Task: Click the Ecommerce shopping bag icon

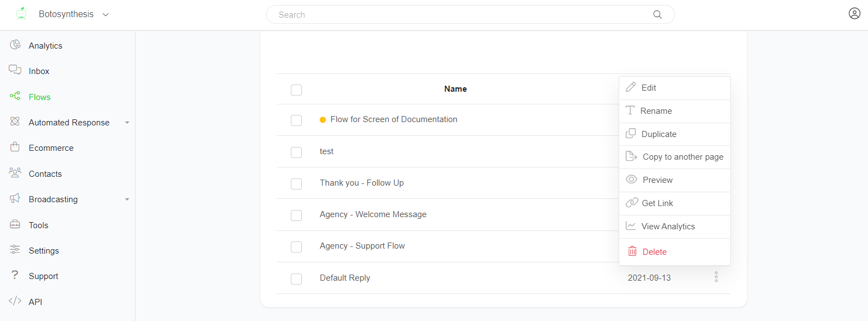Action: [x=15, y=147]
